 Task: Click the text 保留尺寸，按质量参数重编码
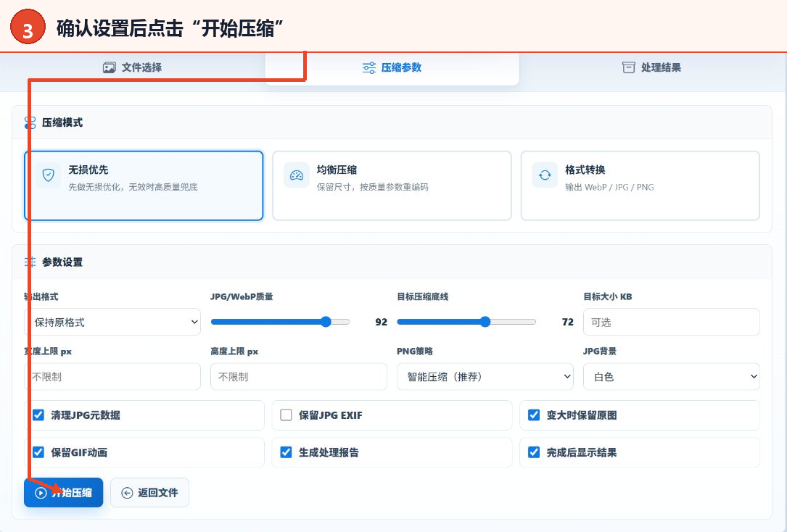tap(372, 187)
